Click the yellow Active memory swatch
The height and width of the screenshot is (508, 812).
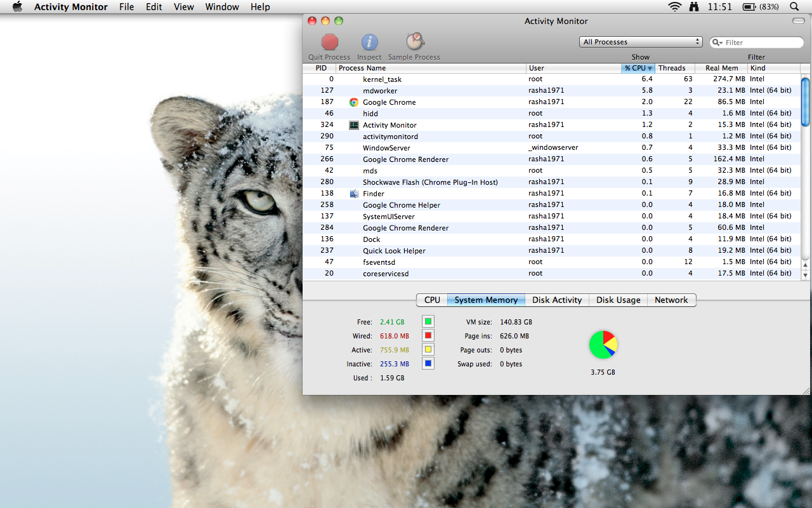tap(428, 350)
